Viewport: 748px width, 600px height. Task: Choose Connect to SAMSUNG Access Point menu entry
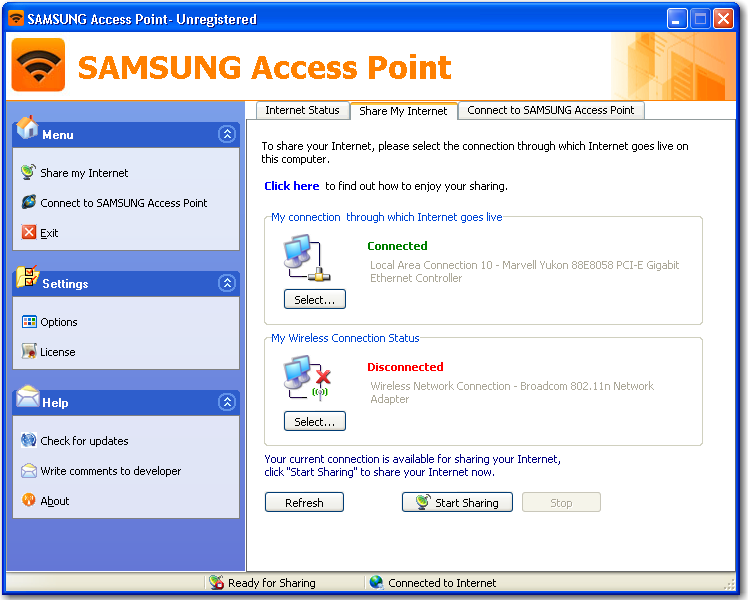tap(124, 203)
